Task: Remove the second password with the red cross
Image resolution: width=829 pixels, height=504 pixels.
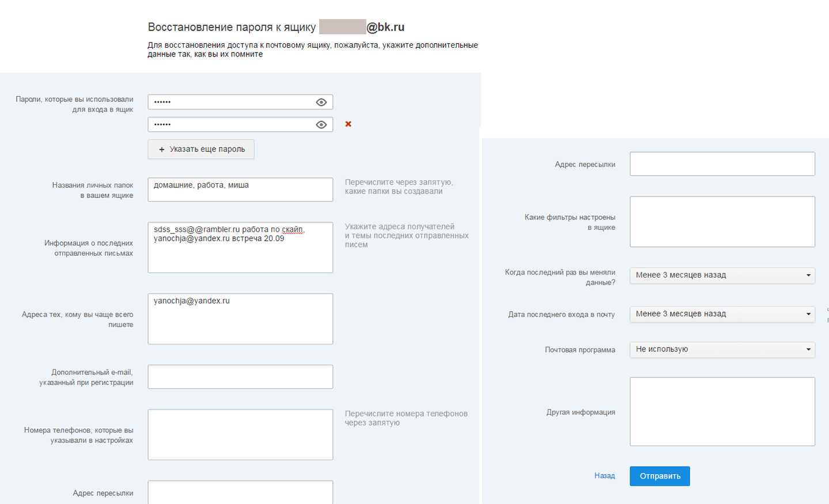Action: [x=348, y=124]
